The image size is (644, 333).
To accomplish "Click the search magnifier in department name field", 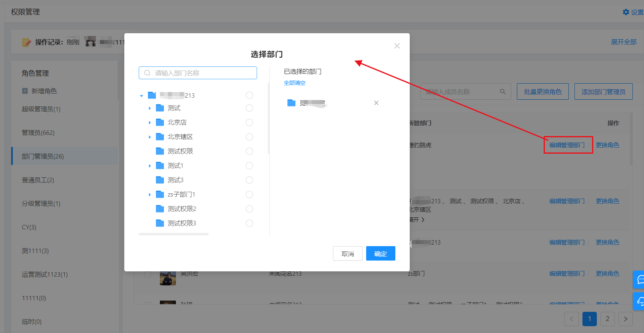I will [148, 73].
